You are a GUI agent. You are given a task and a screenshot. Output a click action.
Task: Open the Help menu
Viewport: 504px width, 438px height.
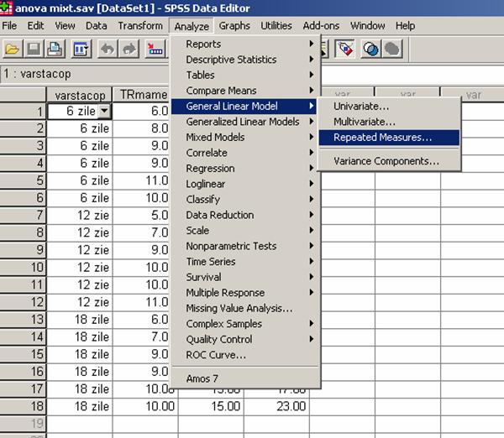[405, 26]
